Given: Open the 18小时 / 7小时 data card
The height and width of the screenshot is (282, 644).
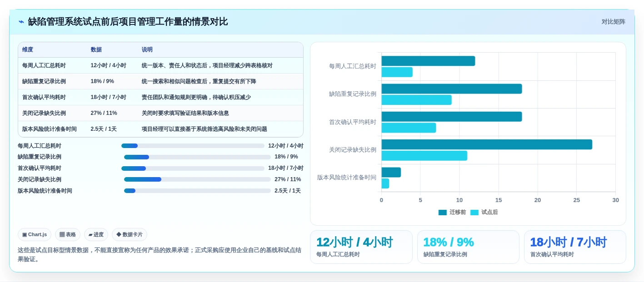Looking at the screenshot, I should [x=575, y=247].
